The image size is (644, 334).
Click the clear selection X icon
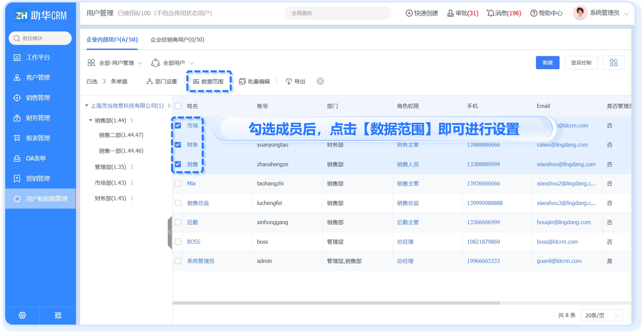pos(320,81)
